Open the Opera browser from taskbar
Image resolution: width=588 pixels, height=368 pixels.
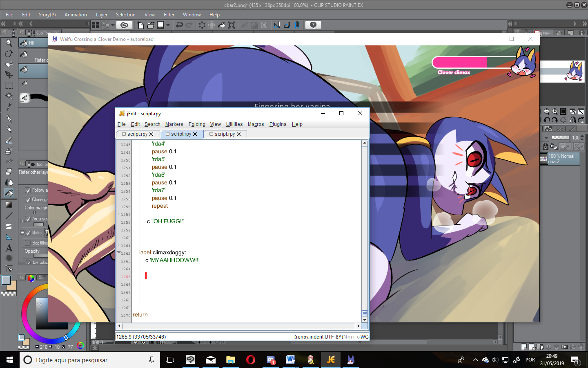click(x=251, y=360)
